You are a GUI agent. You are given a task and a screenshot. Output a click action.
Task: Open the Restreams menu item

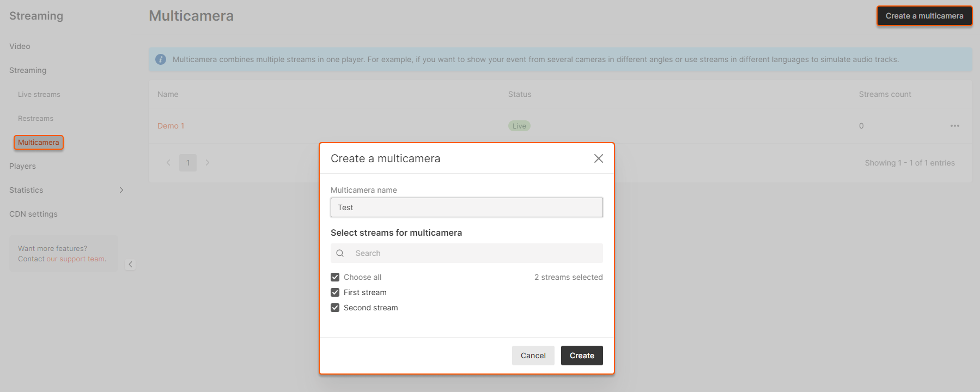[35, 118]
